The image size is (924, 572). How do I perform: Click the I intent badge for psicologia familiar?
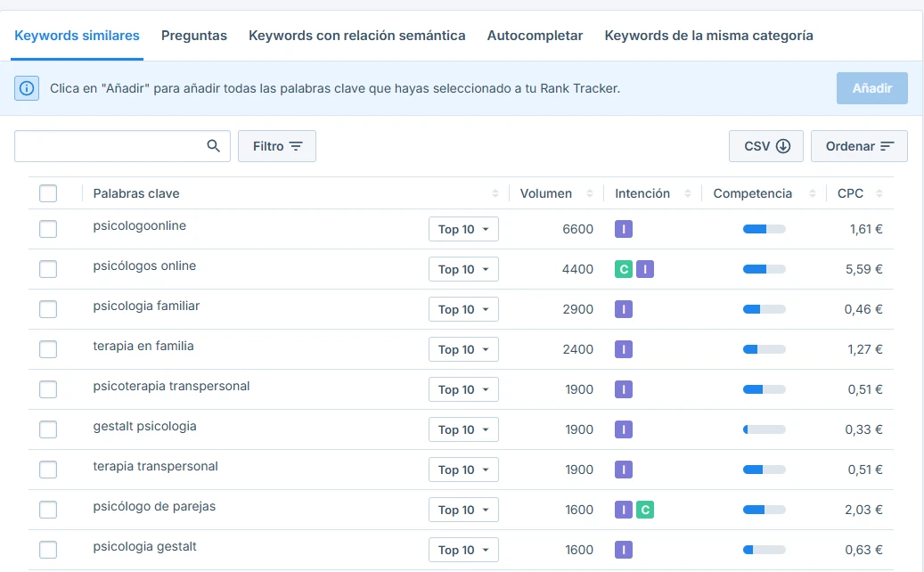point(624,309)
